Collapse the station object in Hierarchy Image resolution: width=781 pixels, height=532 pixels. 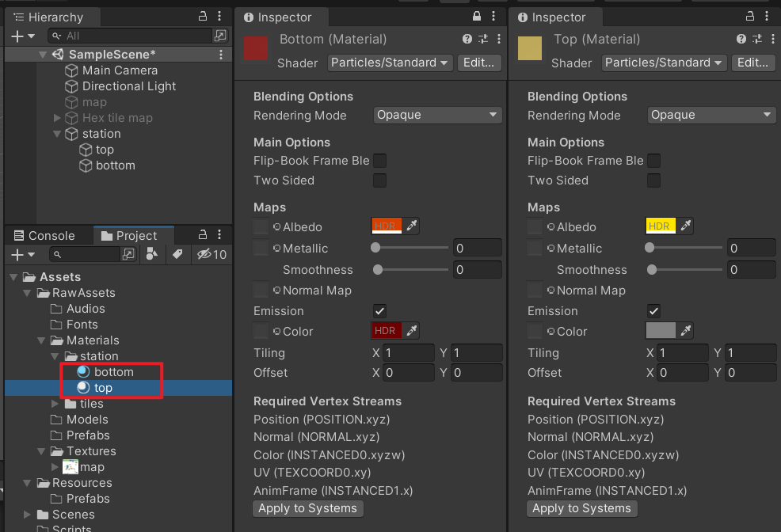[x=57, y=134]
